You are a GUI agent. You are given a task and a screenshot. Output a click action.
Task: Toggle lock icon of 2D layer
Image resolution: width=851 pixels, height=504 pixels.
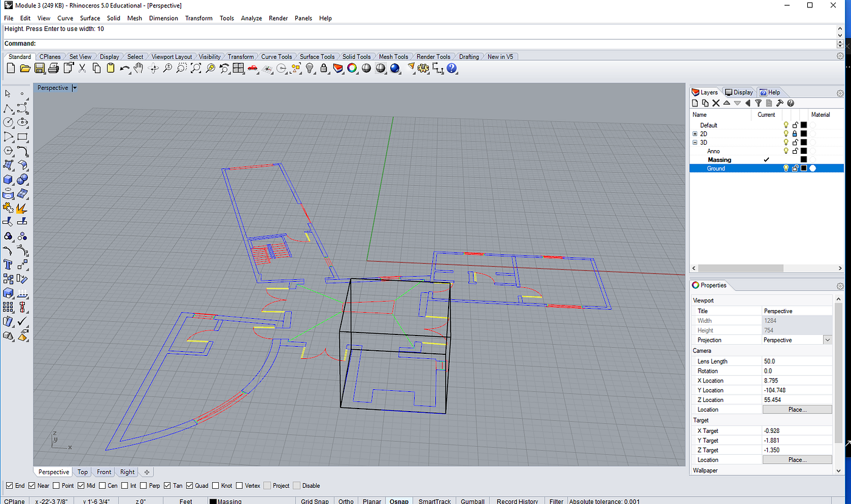click(x=795, y=134)
